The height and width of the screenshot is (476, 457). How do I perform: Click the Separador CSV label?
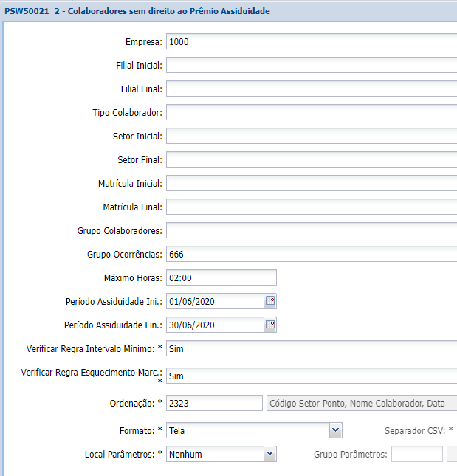(419, 430)
